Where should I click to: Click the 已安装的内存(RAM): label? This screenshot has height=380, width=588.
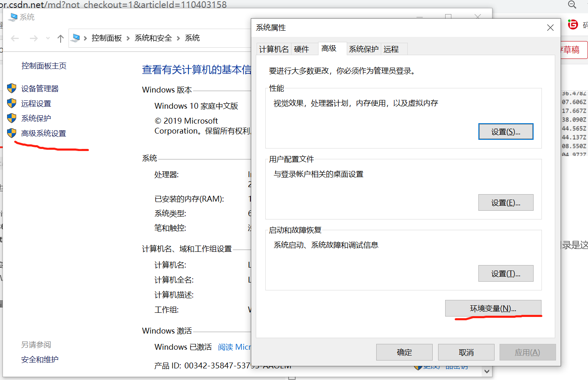(189, 199)
